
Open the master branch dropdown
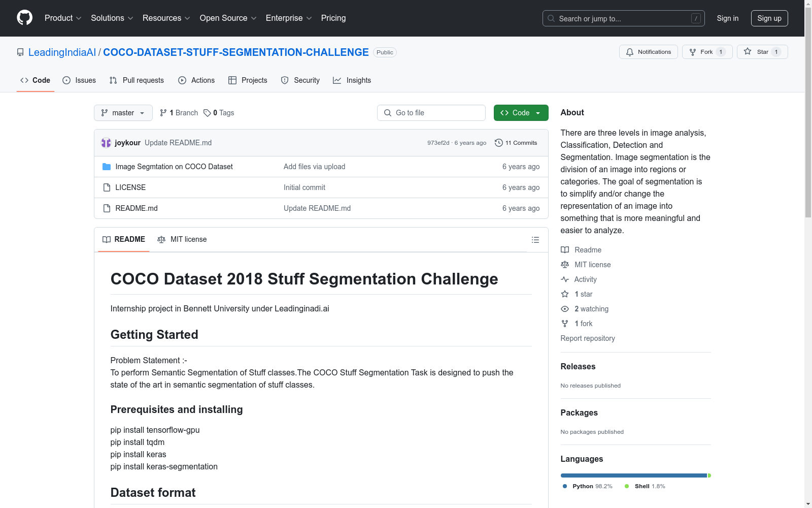pos(123,113)
